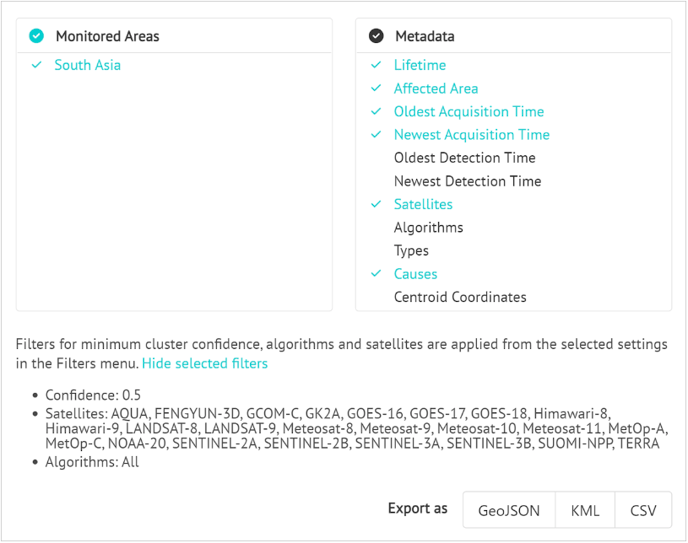The height and width of the screenshot is (543, 688).
Task: Export data as CSV
Action: [643, 510]
